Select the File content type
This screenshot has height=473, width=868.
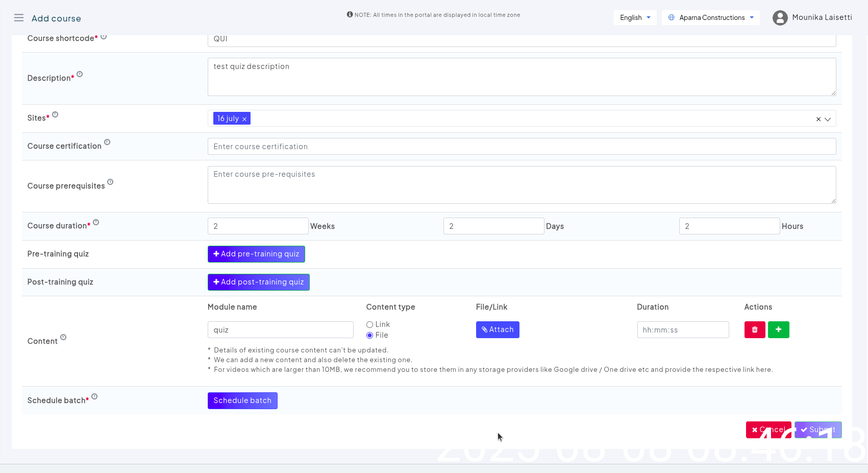click(369, 336)
